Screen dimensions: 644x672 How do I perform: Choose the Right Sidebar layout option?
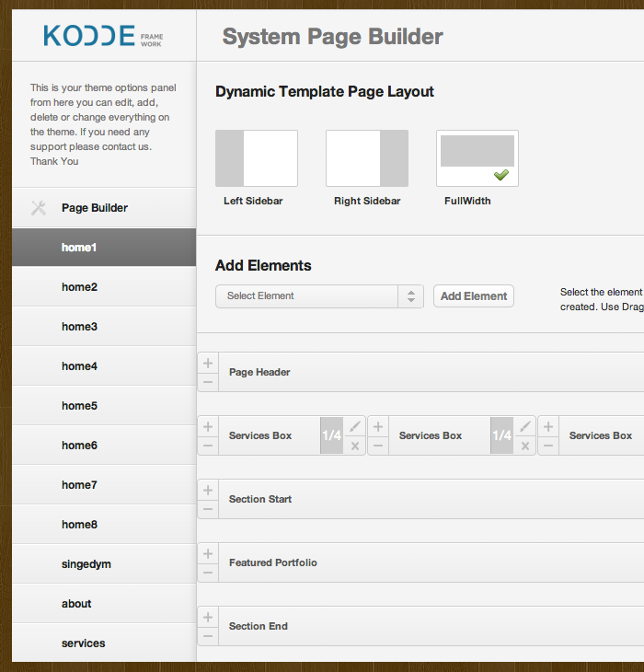366,158
